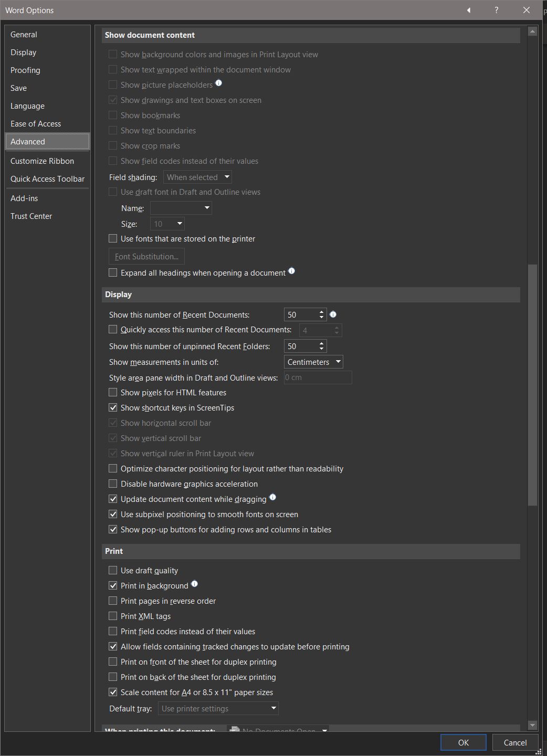Check Show pixels for HTML features

[x=113, y=392]
